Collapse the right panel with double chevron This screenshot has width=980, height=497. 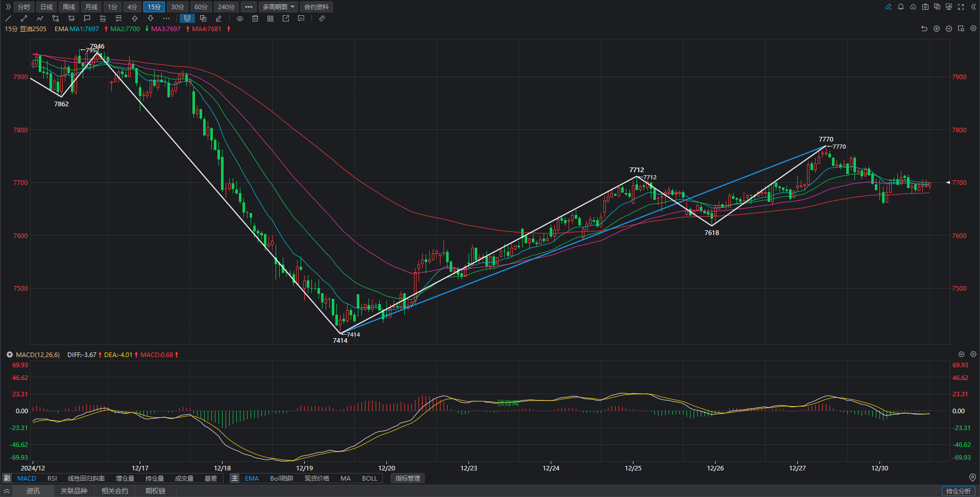[x=973, y=7]
